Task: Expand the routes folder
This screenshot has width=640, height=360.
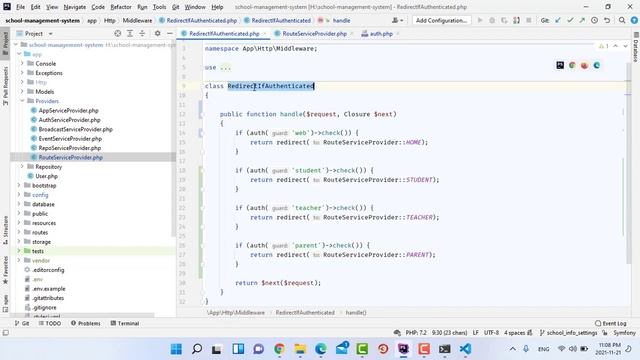Action: tap(19, 232)
